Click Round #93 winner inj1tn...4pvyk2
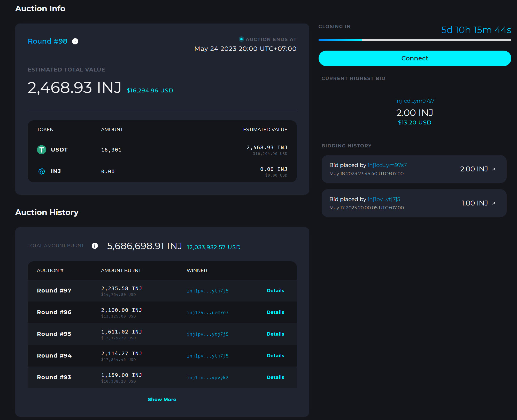The image size is (517, 420). click(207, 378)
